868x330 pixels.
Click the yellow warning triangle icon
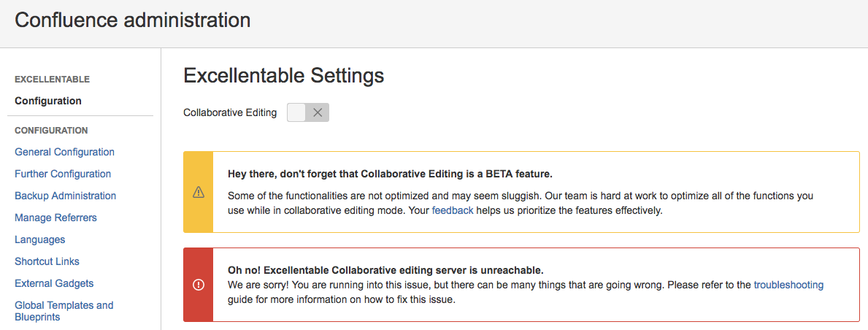coord(198,192)
